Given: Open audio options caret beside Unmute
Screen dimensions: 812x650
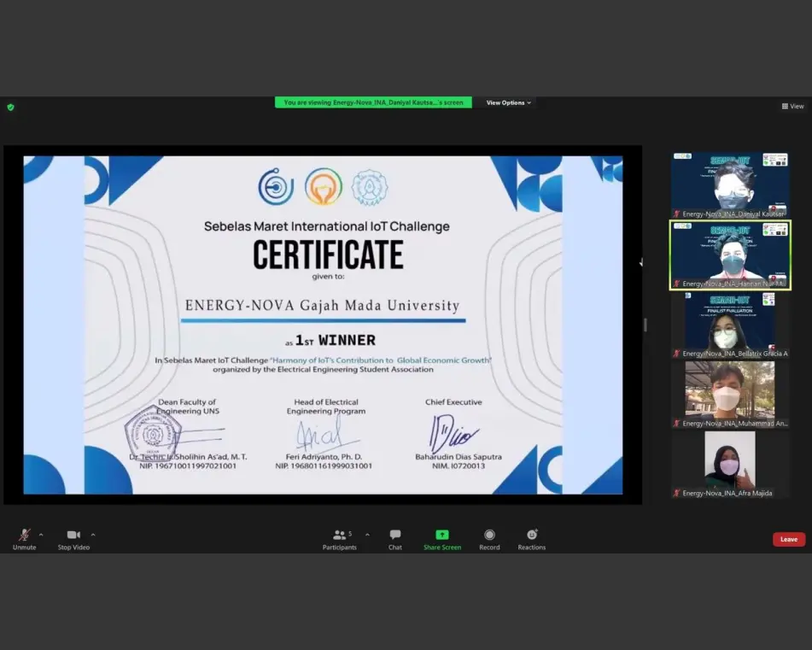Looking at the screenshot, I should [x=41, y=535].
